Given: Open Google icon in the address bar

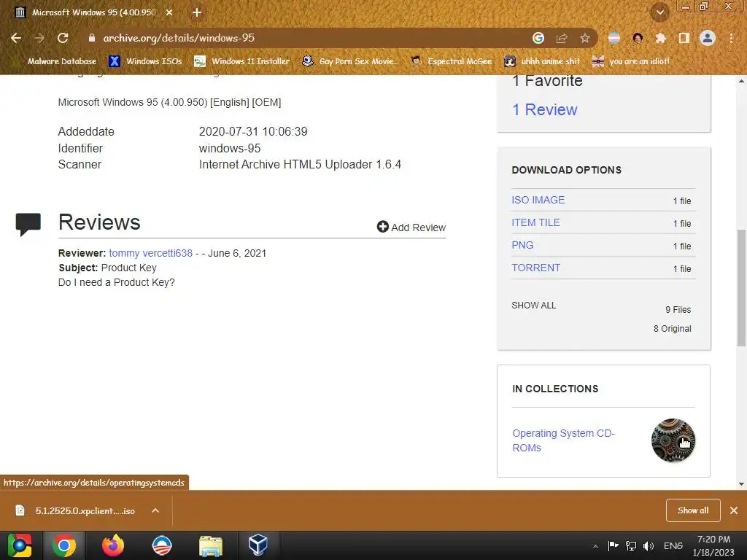Looking at the screenshot, I should (538, 38).
